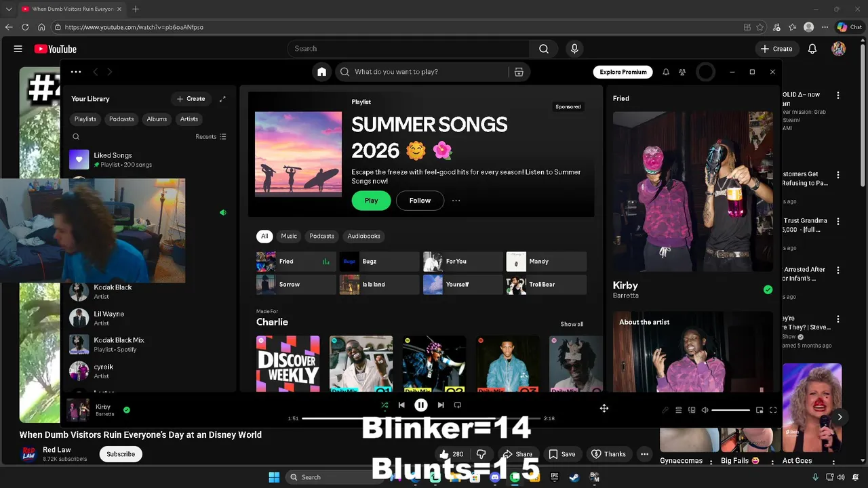Open the Liked Songs playlist
Viewport: 868px width, 488px height.
(x=149, y=160)
